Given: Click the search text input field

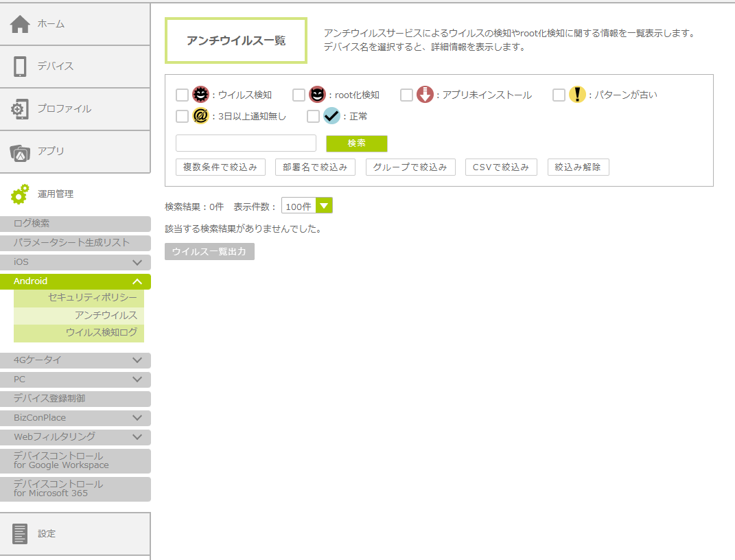Looking at the screenshot, I should tap(246, 143).
